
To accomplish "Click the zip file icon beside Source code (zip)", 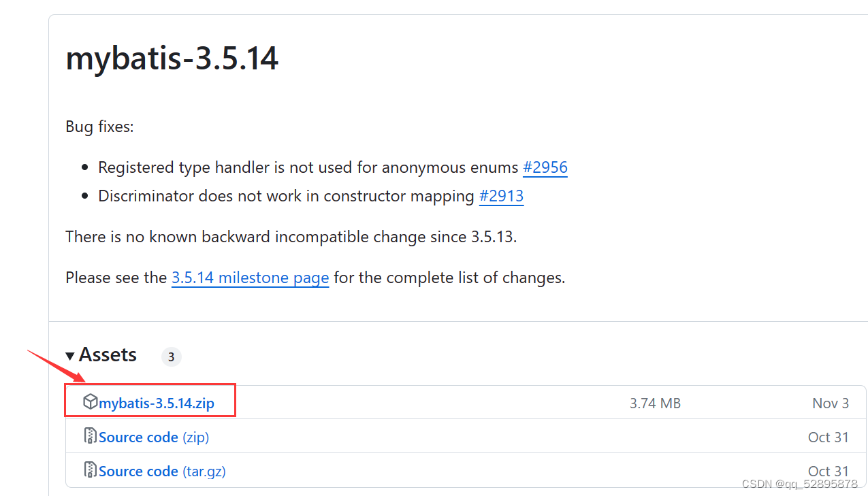I will click(x=90, y=436).
